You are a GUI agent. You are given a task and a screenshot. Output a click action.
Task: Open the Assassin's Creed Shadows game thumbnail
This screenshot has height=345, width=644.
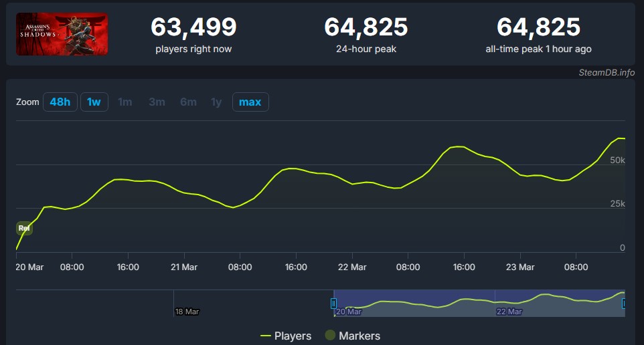pos(62,34)
